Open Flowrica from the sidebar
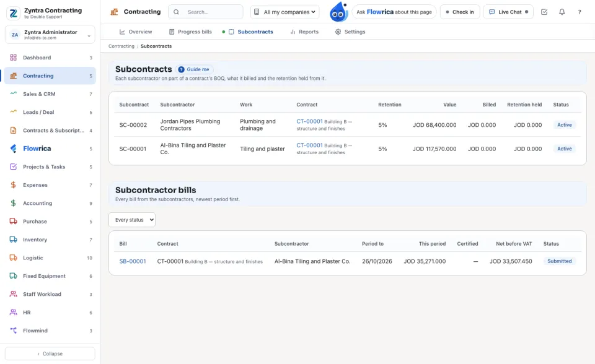This screenshot has width=595, height=364. (50, 149)
